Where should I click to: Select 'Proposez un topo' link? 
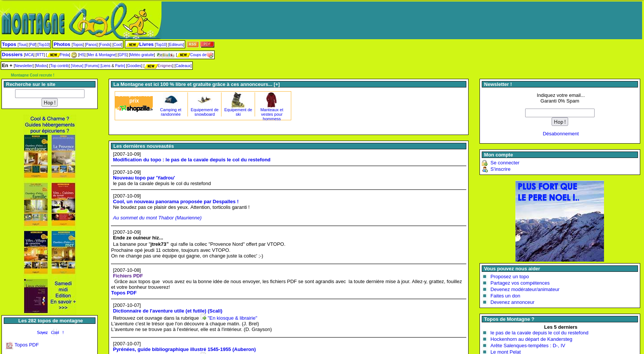509,276
